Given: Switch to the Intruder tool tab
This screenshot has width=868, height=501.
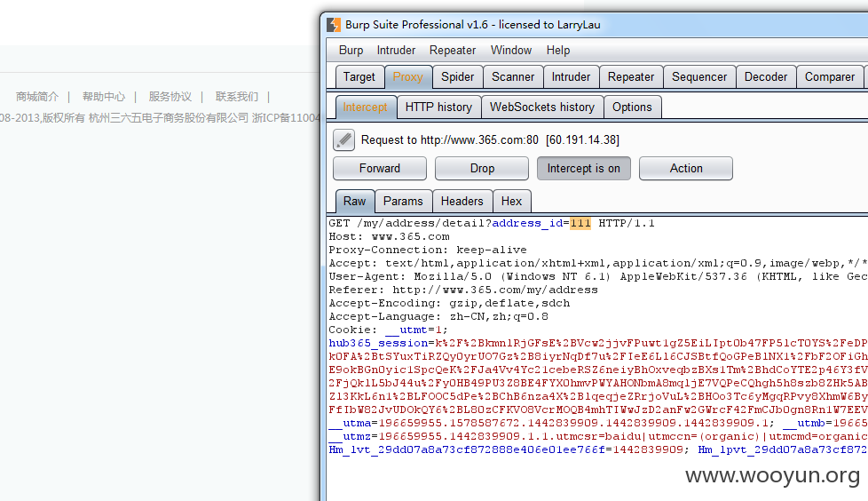Looking at the screenshot, I should point(571,77).
